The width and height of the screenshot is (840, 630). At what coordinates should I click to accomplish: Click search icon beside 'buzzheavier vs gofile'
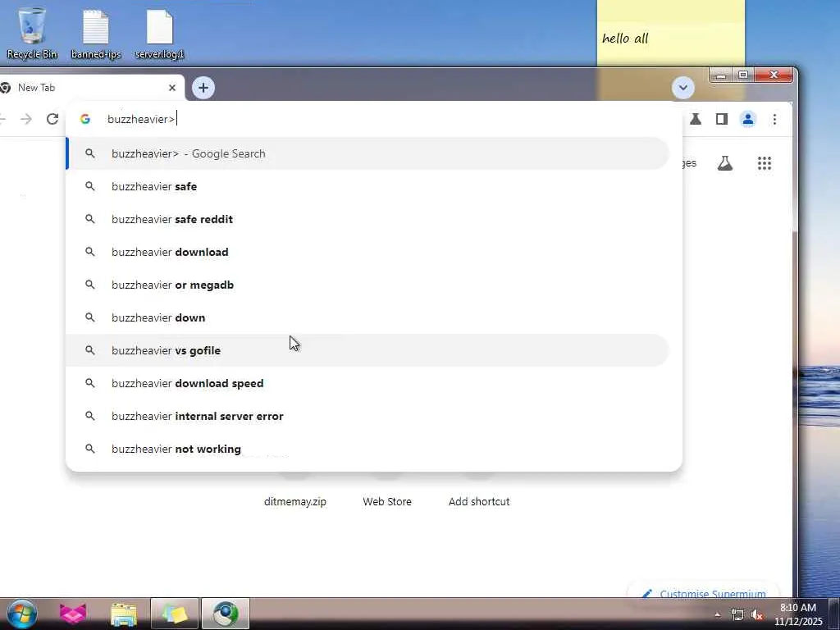(90, 350)
